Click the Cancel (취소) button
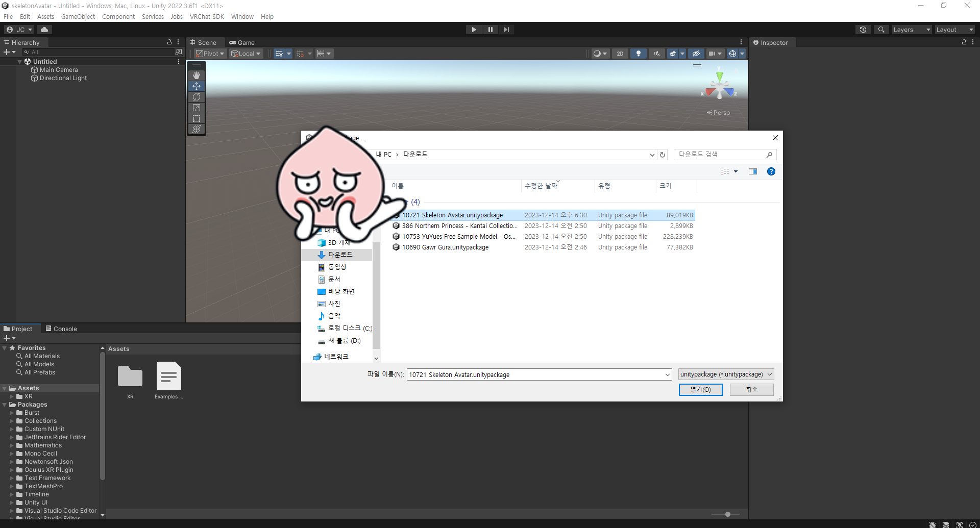The width and height of the screenshot is (980, 528). [751, 390]
